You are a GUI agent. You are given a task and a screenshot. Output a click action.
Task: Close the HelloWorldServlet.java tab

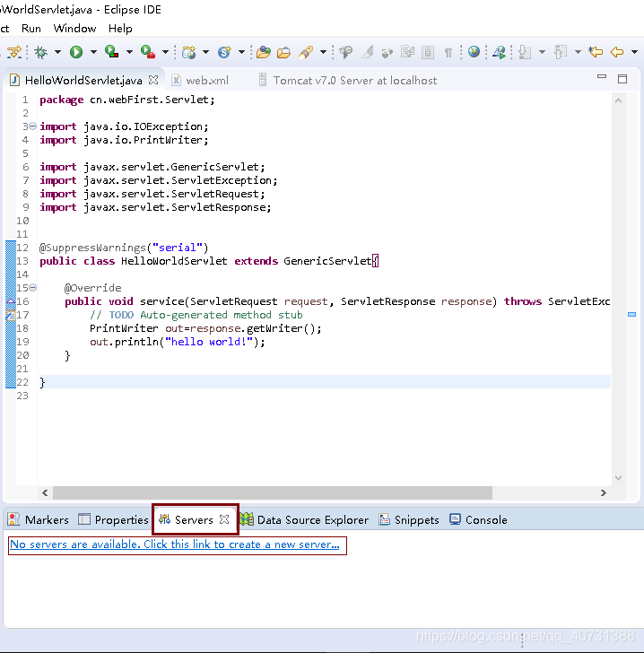[x=153, y=80]
